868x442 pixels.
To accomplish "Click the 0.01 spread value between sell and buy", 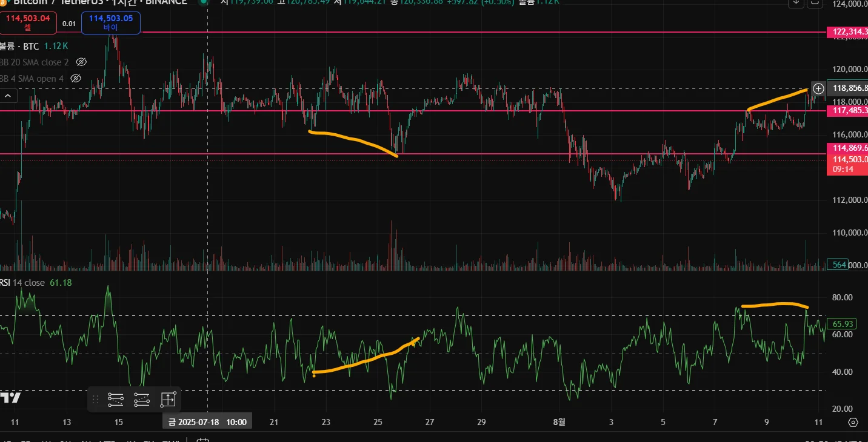I will click(69, 24).
